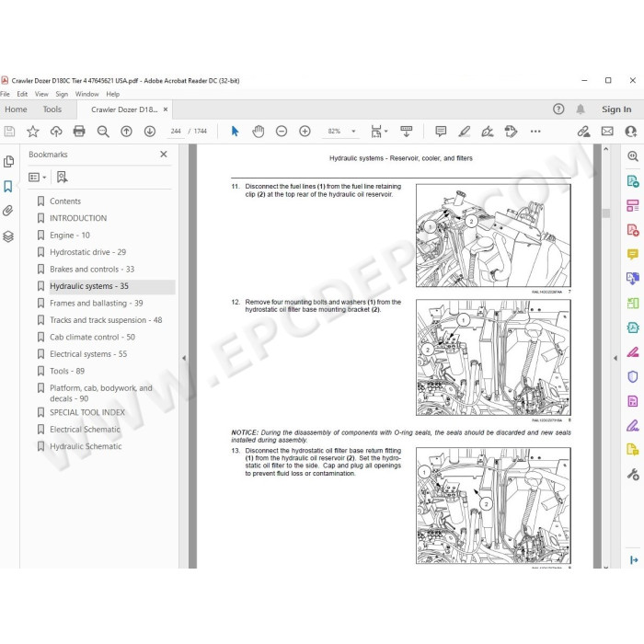Open the Edit menu
644x644 pixels.
pos(22,94)
